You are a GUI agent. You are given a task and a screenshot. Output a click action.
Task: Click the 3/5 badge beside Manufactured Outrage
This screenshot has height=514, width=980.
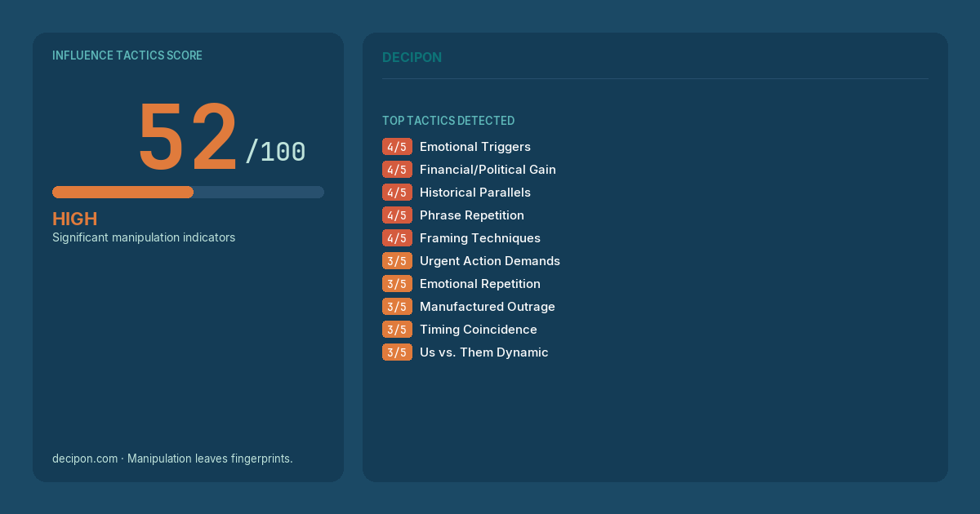[397, 307]
